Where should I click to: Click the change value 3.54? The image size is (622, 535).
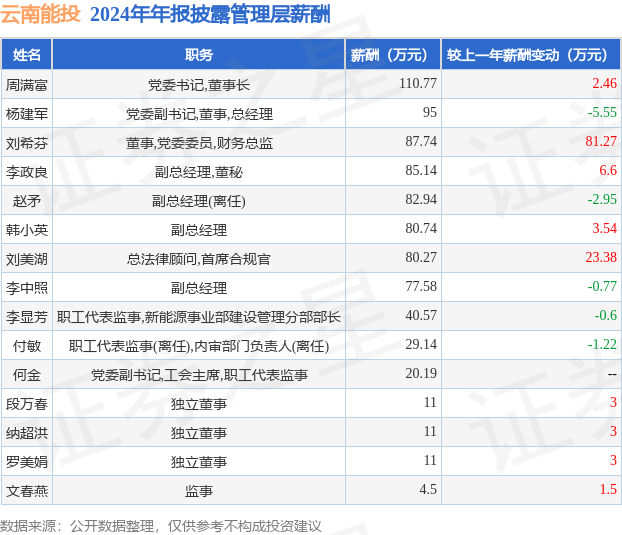point(605,228)
